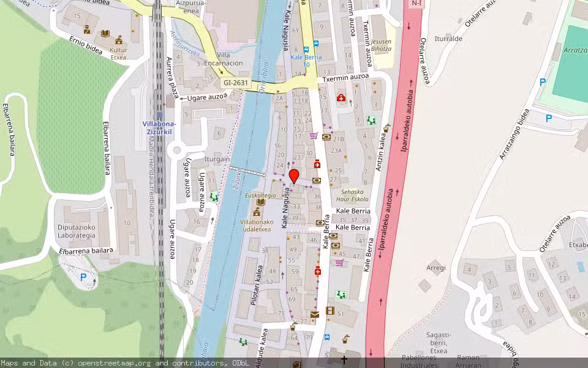The width and height of the screenshot is (588, 368).
Task: Click the cafe cup icon near the lower bus stop
Action: (345, 339)
